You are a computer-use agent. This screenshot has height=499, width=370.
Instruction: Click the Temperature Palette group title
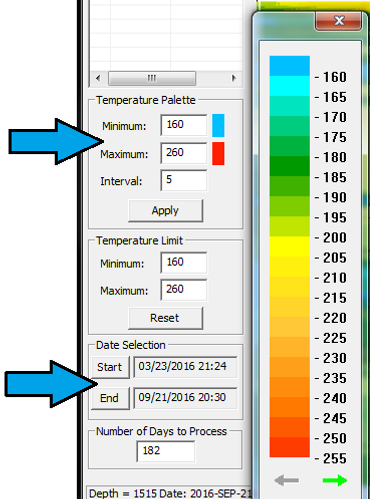tap(146, 100)
